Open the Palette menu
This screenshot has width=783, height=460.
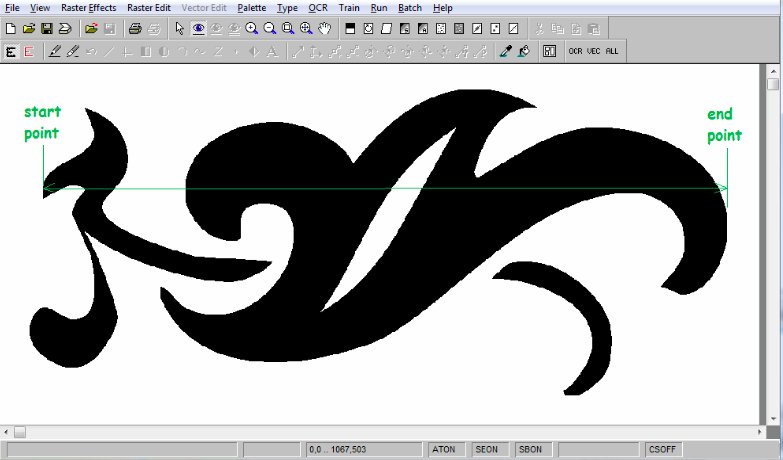251,7
